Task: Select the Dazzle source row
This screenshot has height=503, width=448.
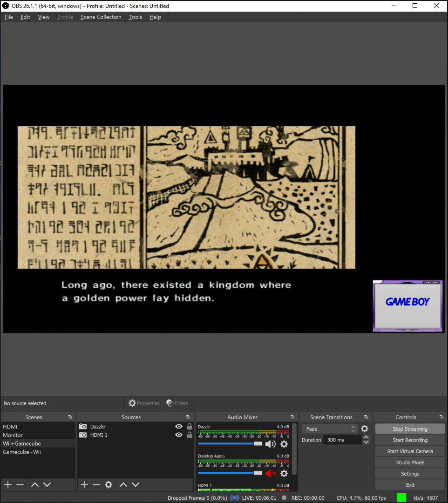Action: pos(136,427)
